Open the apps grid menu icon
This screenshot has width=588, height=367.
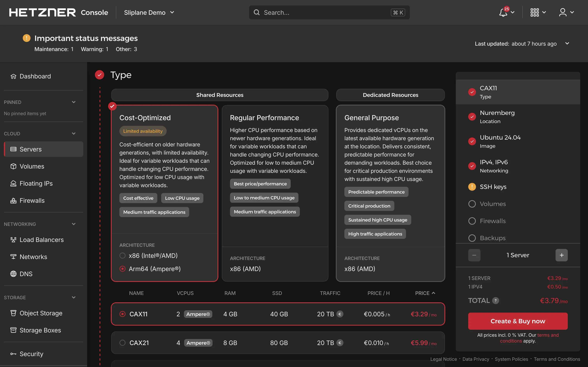tap(535, 13)
